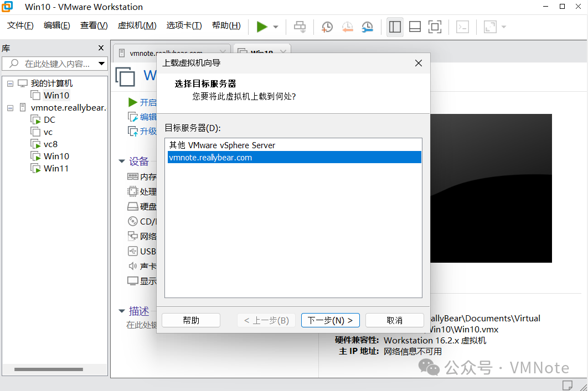Click the 在此处键入 description text field
Viewport: 588px width, 391px height.
141,325
